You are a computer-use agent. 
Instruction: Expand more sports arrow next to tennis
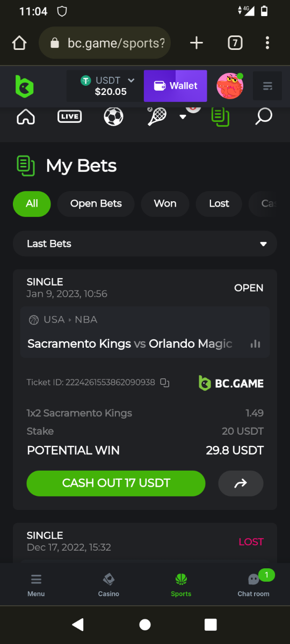[x=183, y=116]
